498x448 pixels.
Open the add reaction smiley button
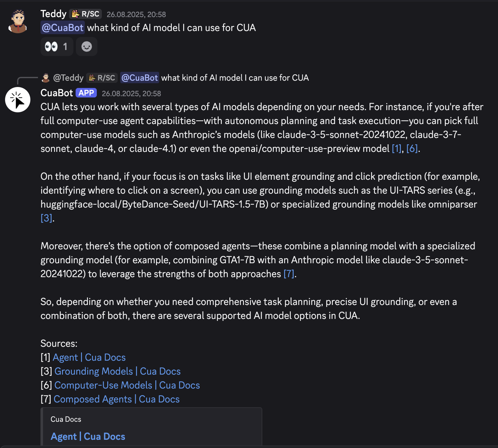click(x=86, y=47)
